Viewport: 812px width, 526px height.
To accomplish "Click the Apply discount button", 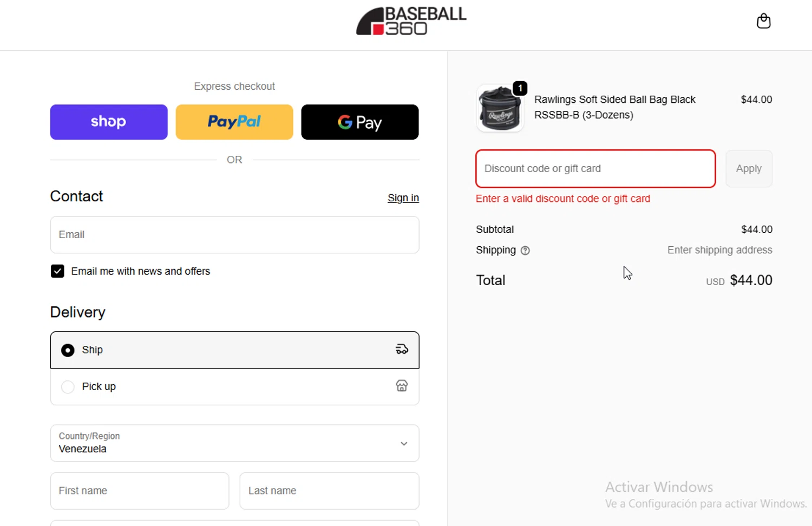I will pos(749,169).
